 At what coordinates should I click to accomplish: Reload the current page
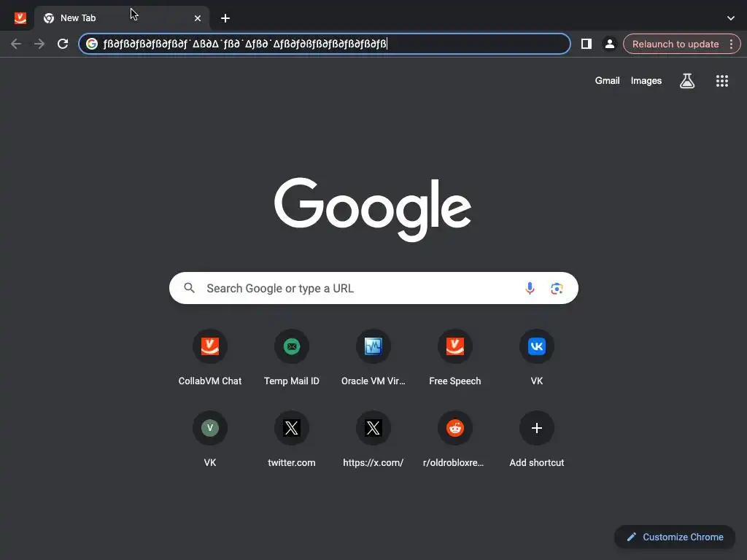point(63,44)
